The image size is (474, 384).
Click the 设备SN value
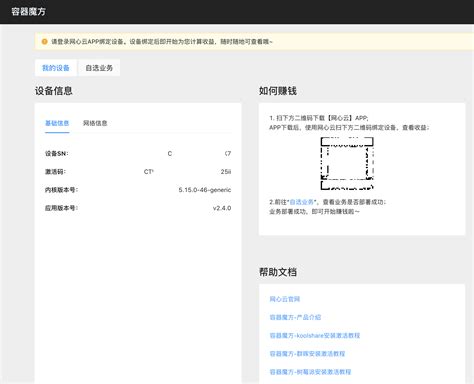click(199, 154)
